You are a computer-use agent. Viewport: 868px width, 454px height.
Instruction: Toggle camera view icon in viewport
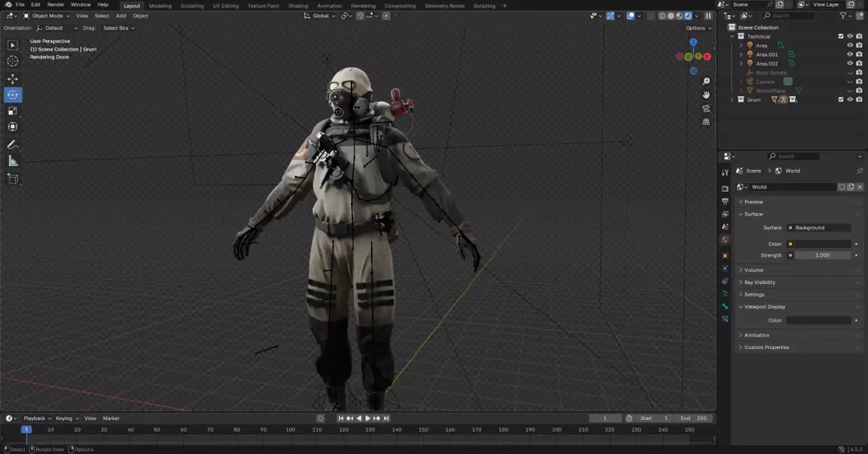point(706,108)
